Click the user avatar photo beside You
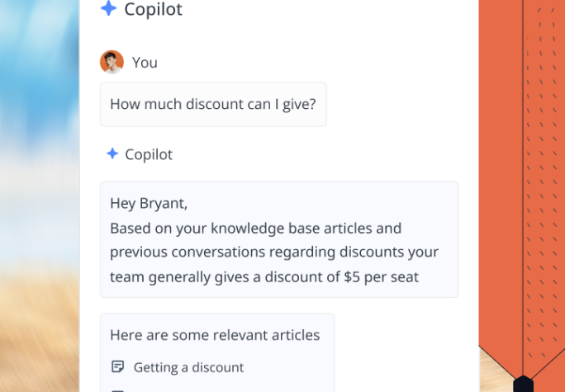Image resolution: width=565 pixels, height=392 pixels. pos(112,62)
